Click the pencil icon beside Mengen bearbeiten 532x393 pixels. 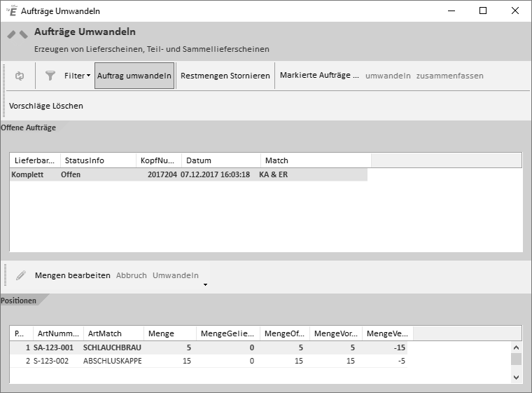(x=21, y=275)
